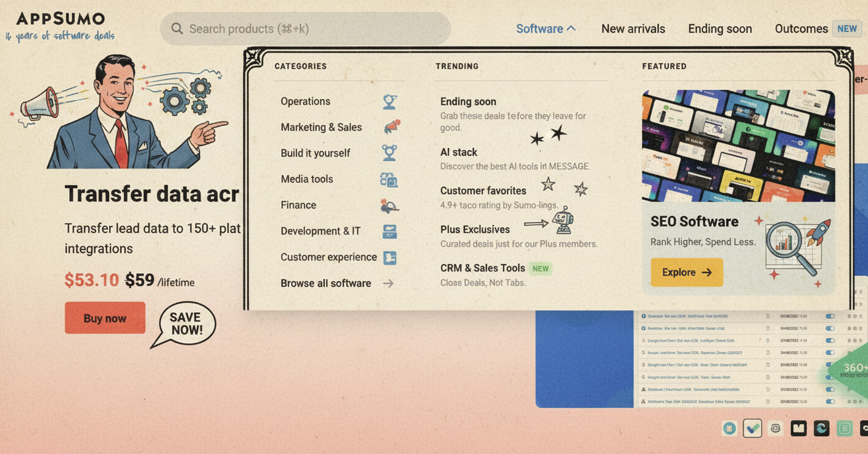Image resolution: width=868 pixels, height=454 pixels.
Task: Open the Plus Exclusives link
Action: [475, 229]
